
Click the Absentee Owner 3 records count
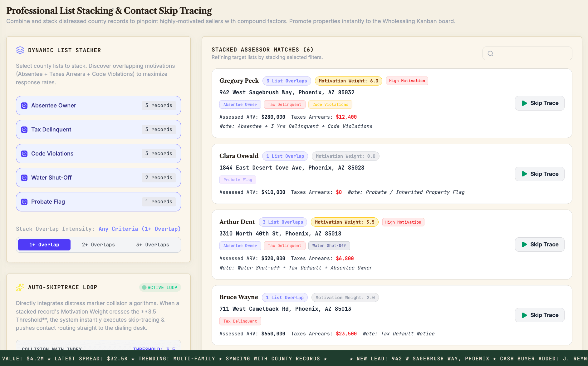pyautogui.click(x=159, y=106)
